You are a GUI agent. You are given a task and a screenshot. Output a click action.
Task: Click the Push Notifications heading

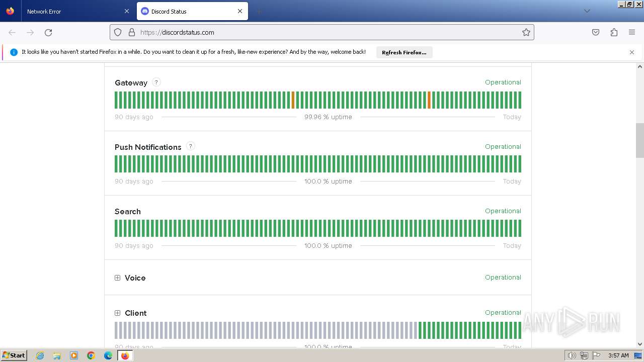(x=148, y=147)
